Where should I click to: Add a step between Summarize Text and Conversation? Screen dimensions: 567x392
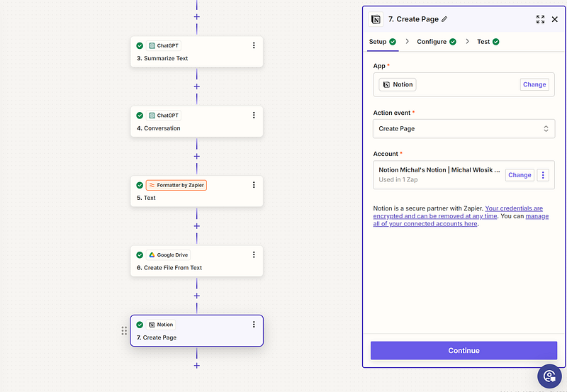(x=196, y=86)
